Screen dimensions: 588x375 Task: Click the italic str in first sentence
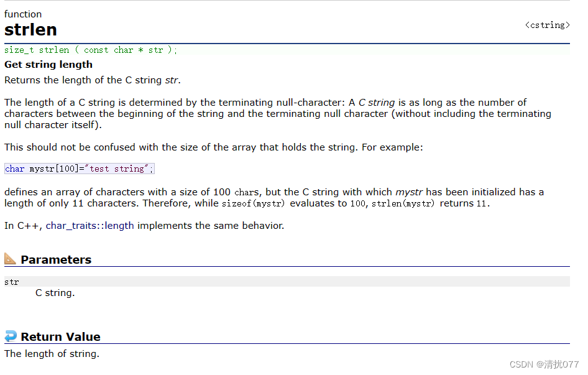(x=172, y=80)
